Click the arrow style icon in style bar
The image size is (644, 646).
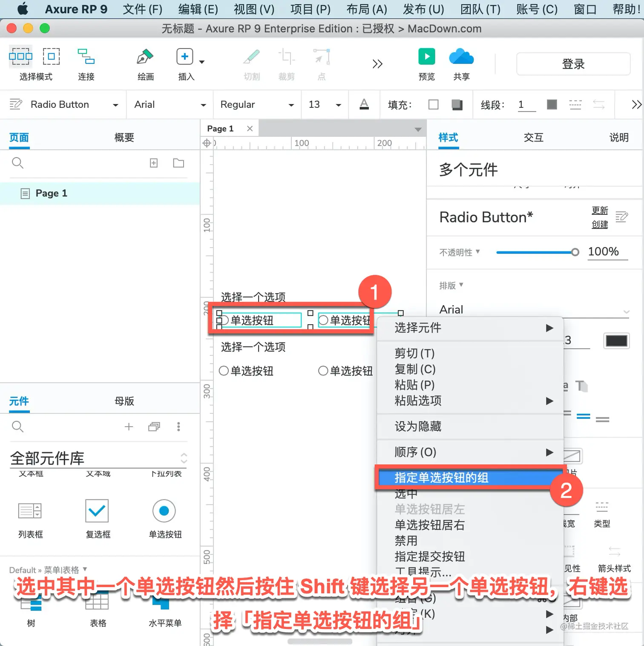(x=599, y=105)
